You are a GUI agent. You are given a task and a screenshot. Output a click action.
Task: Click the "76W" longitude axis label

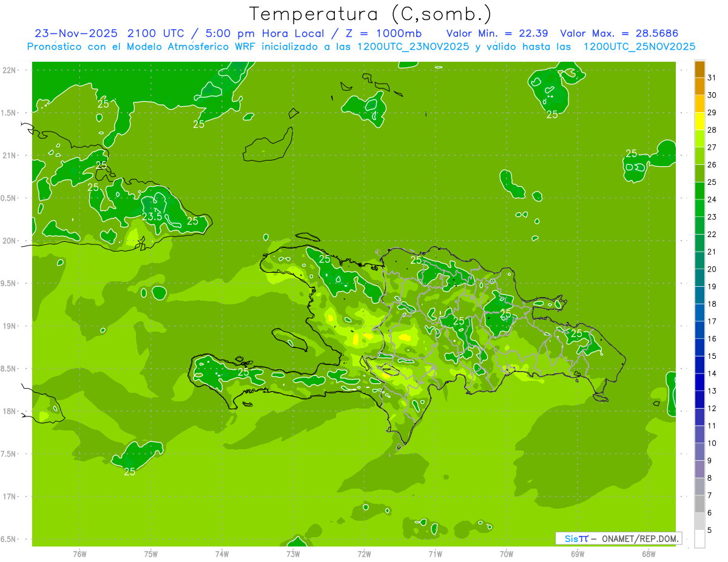[x=79, y=554]
